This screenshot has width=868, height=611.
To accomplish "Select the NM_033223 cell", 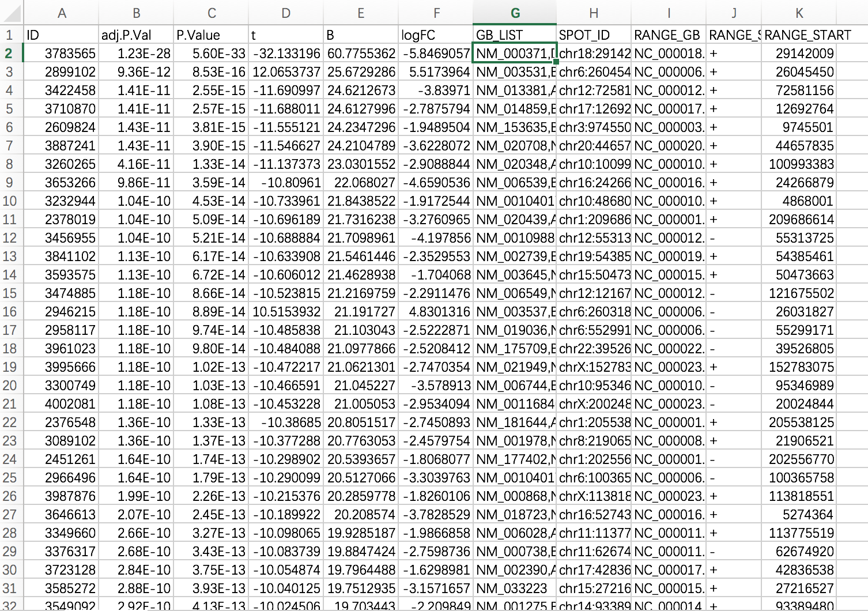I will pyautogui.click(x=515, y=588).
